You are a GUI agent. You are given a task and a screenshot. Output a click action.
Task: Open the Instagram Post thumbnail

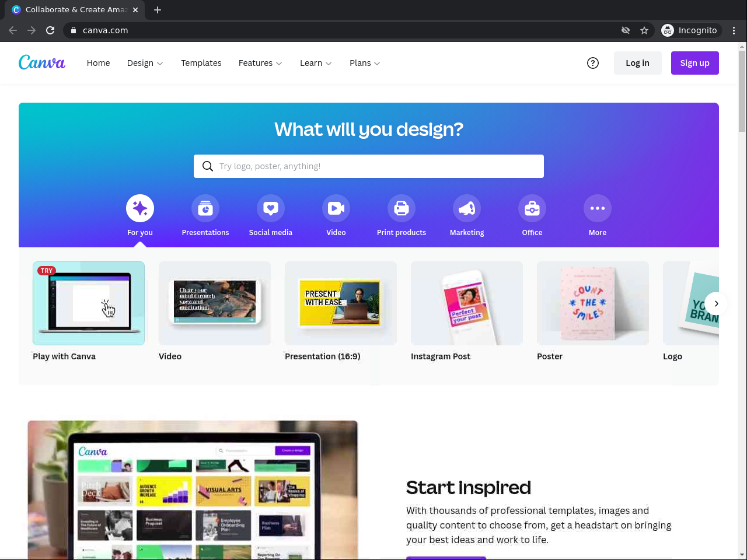[x=467, y=303]
